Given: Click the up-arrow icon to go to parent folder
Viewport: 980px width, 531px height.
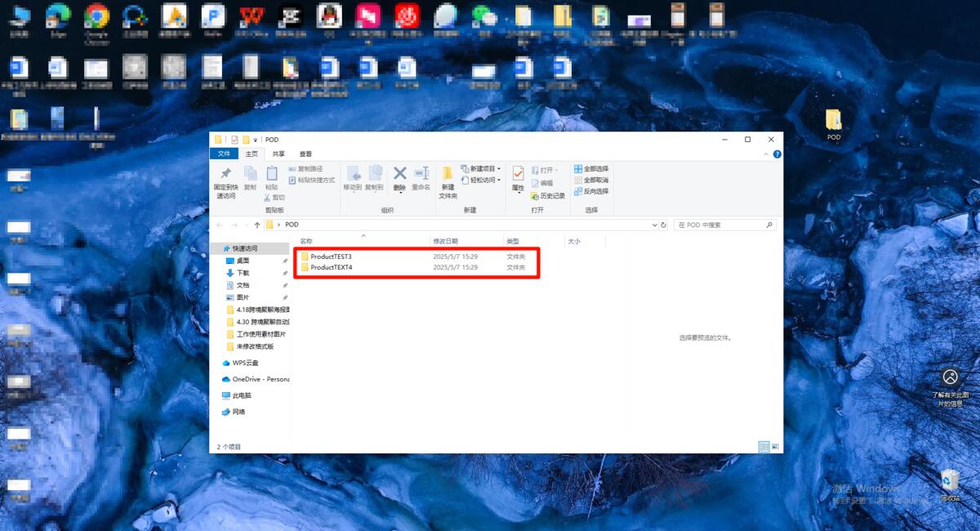Looking at the screenshot, I should click(x=257, y=225).
